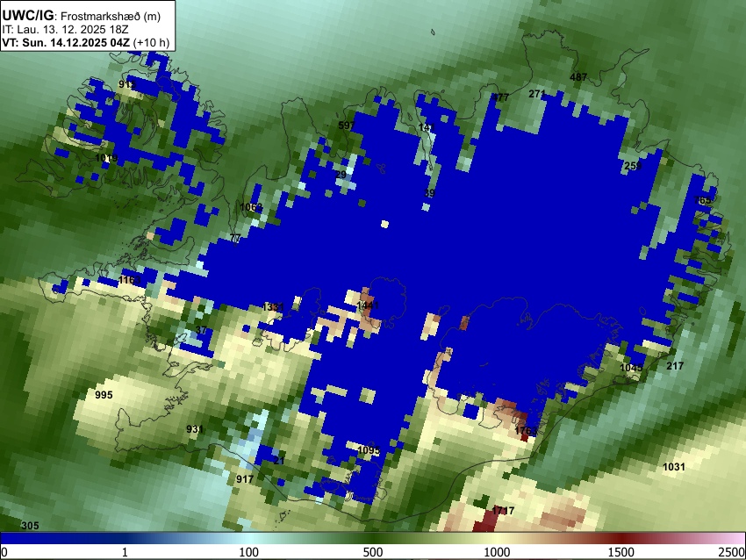Click the map value 1095
The height and width of the screenshot is (560, 746).
(x=369, y=450)
